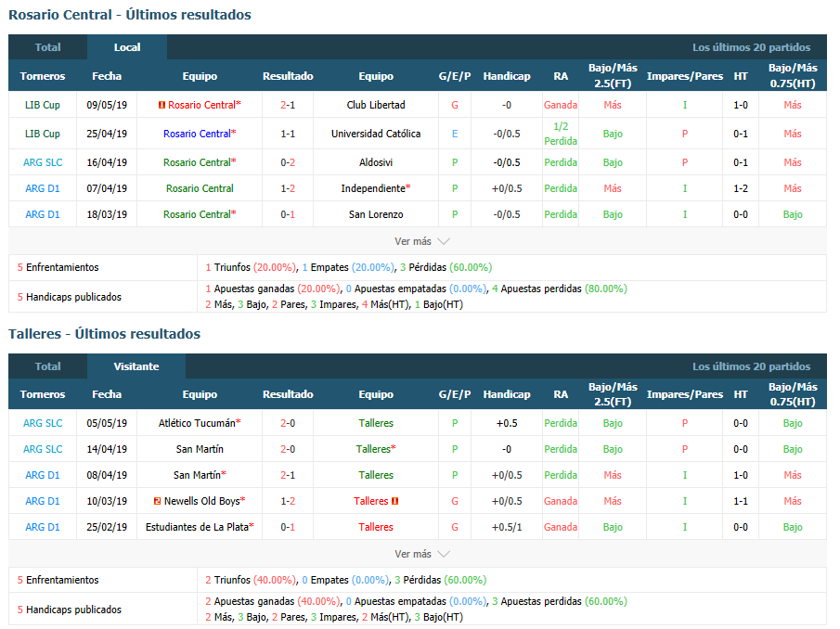Click San Lorenzo team name
Screen dimensions: 840x629
click(376, 214)
